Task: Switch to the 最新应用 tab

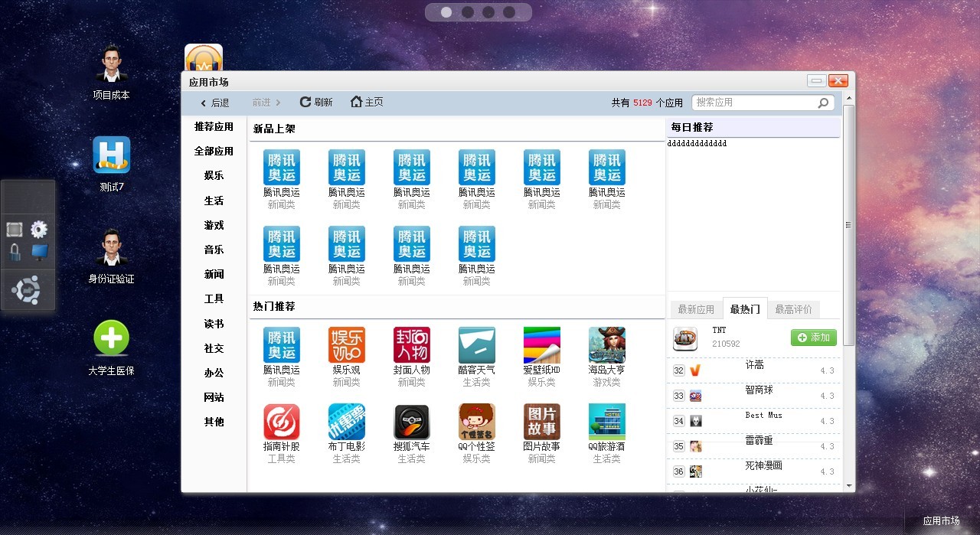Action: (x=696, y=309)
